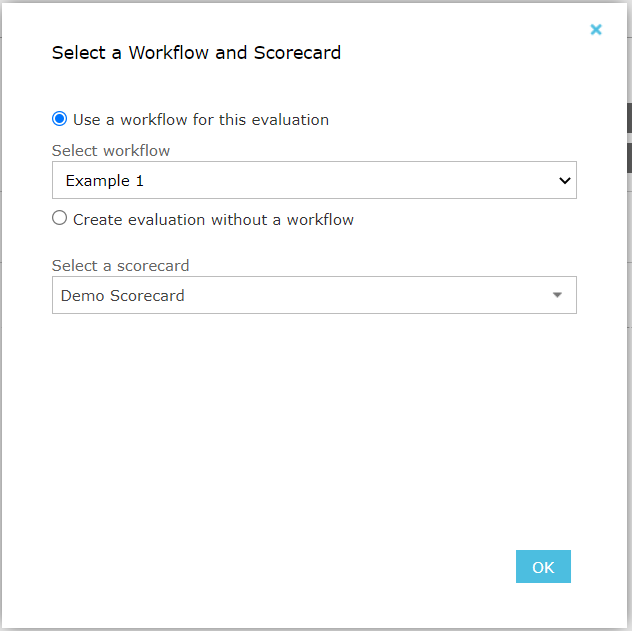The image size is (632, 631).
Task: Click the 'Select a Workflow and Scorecard' title
Action: [x=196, y=53]
